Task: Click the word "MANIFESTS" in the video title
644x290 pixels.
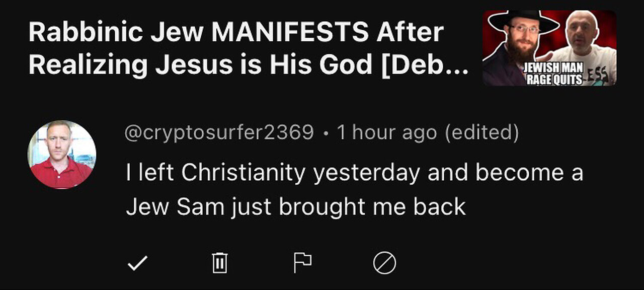Action: pos(290,33)
